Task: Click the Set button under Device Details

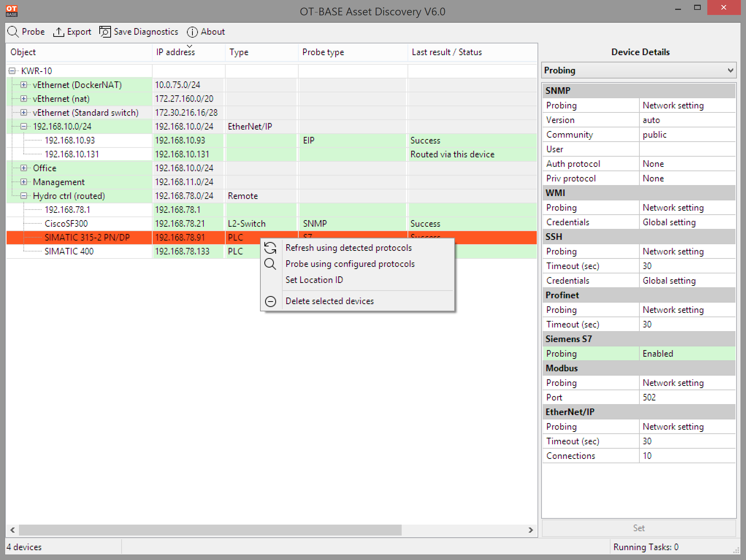Action: coord(639,528)
